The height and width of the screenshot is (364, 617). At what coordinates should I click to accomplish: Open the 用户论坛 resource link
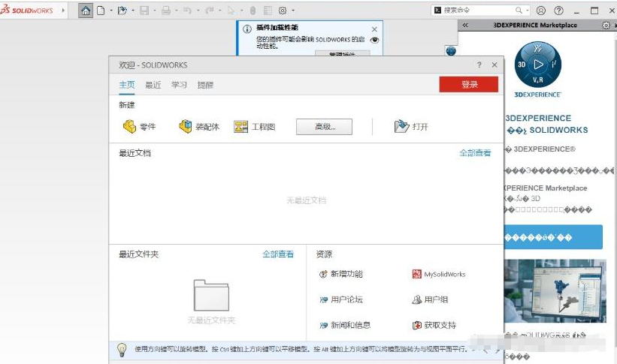pyautogui.click(x=340, y=299)
